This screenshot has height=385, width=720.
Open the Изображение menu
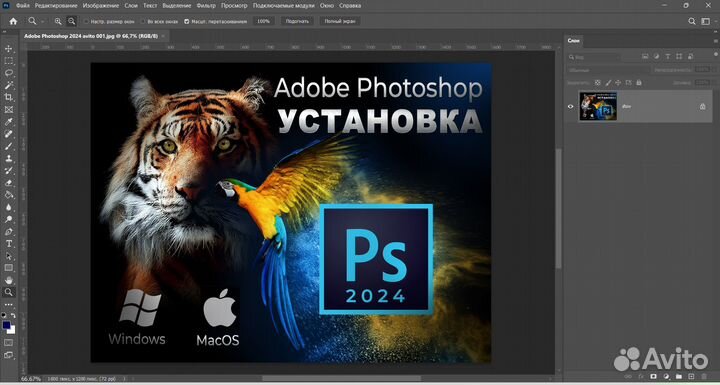pyautogui.click(x=101, y=6)
